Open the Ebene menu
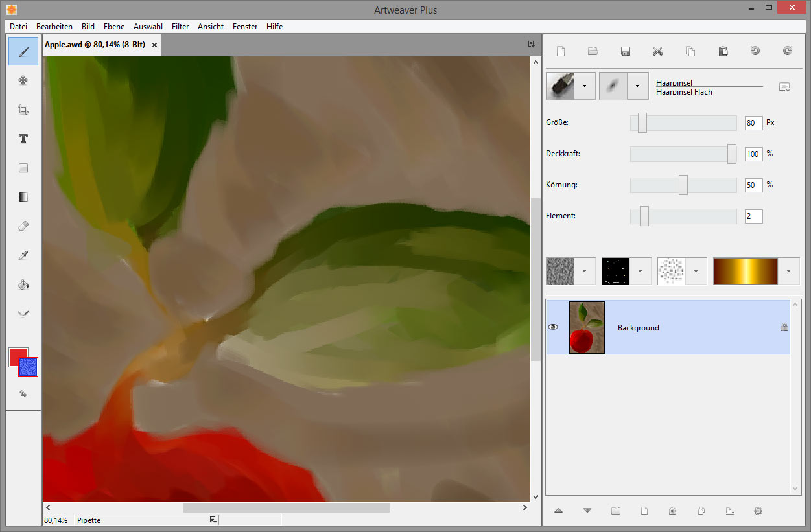This screenshot has width=811, height=532. coord(114,27)
